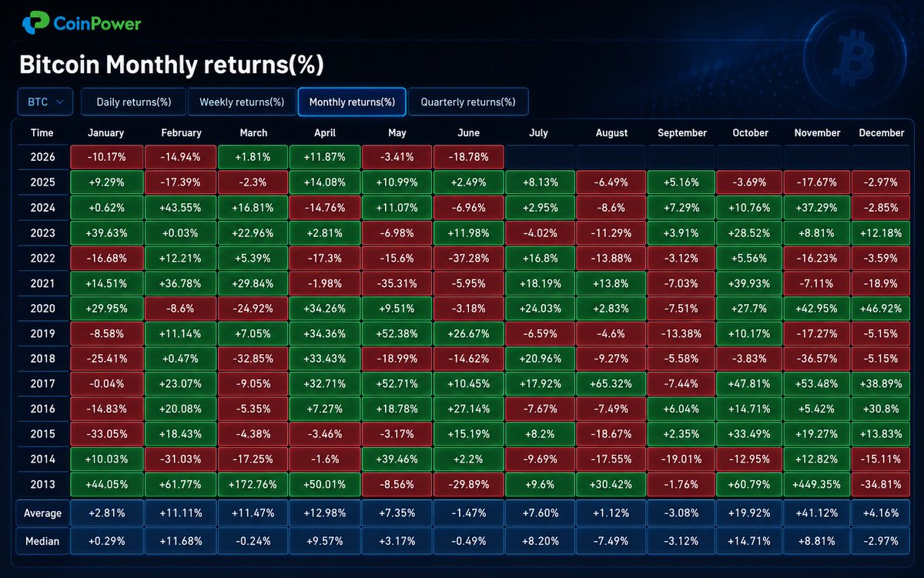Click the +46.92% cell for December 2020

(x=881, y=309)
